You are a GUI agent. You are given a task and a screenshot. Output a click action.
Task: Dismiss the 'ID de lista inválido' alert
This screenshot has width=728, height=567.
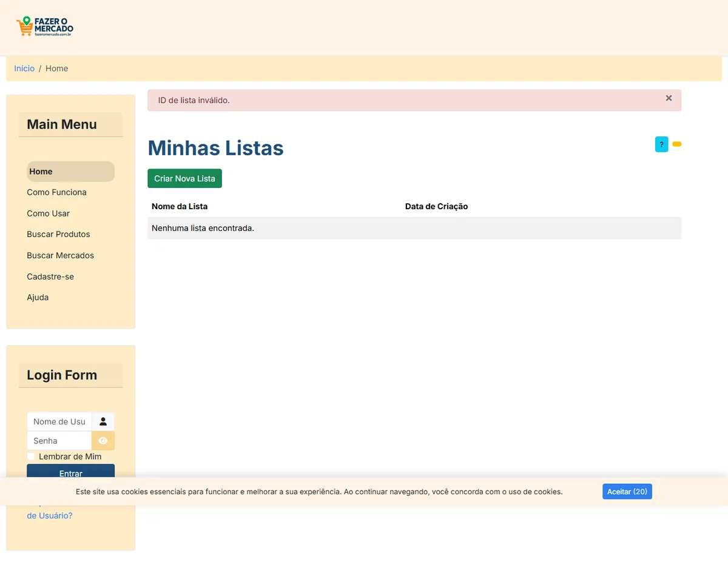point(669,98)
